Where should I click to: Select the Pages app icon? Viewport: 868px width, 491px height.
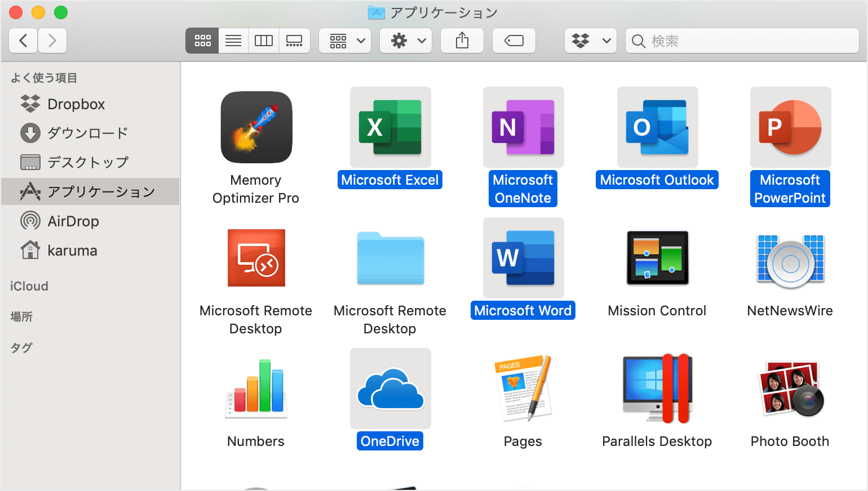click(524, 389)
